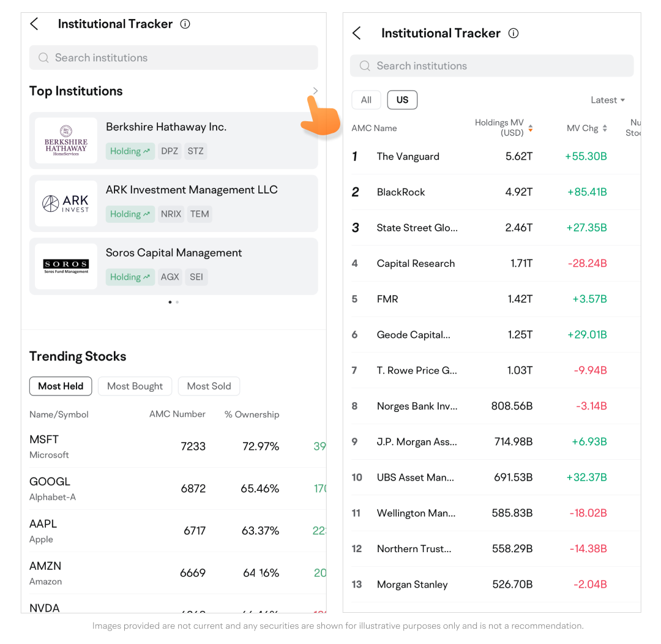Image resolution: width=661 pixels, height=644 pixels.
Task: Click back arrow in right Institutional Tracker panel
Action: click(x=357, y=33)
